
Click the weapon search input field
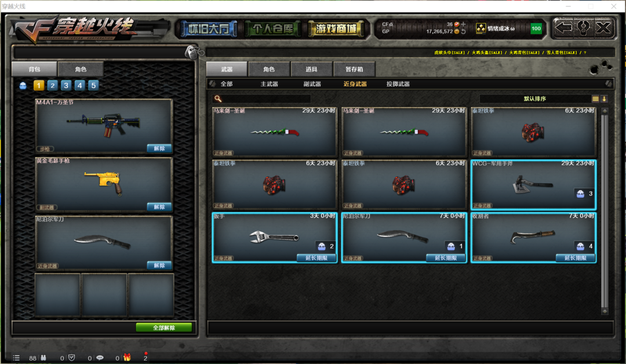(262, 99)
